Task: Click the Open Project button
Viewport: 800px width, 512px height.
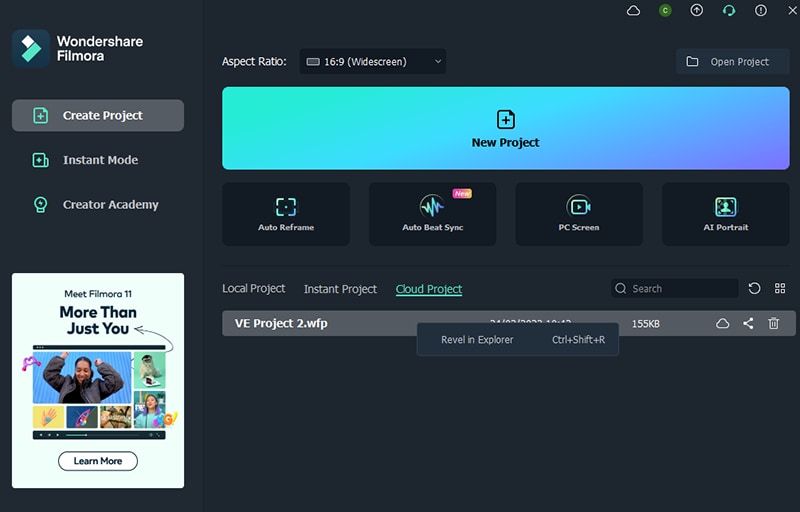Action: [732, 62]
